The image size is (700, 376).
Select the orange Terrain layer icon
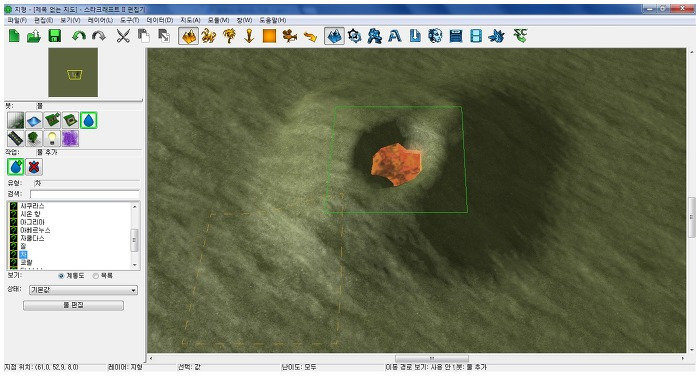(x=188, y=36)
